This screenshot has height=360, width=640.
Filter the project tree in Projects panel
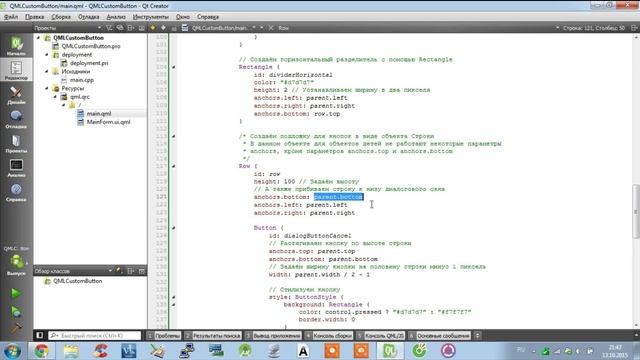109,28
